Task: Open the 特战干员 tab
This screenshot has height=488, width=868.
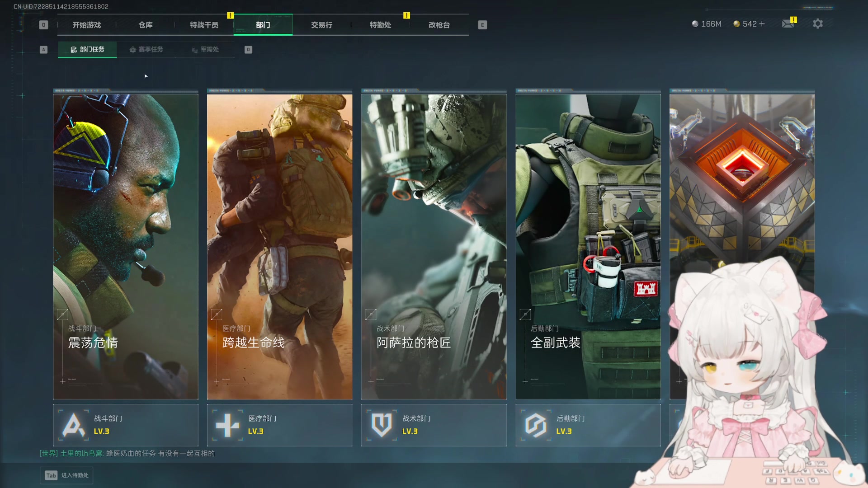Action: (204, 25)
